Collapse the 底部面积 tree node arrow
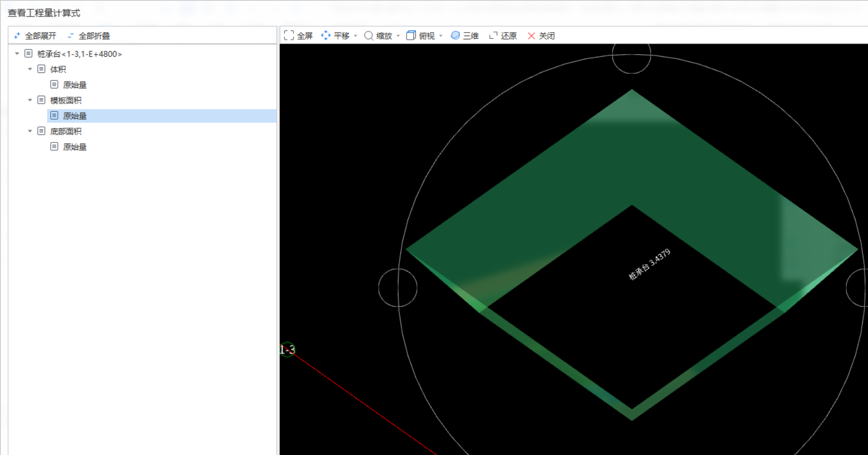The height and width of the screenshot is (455, 868). 30,131
